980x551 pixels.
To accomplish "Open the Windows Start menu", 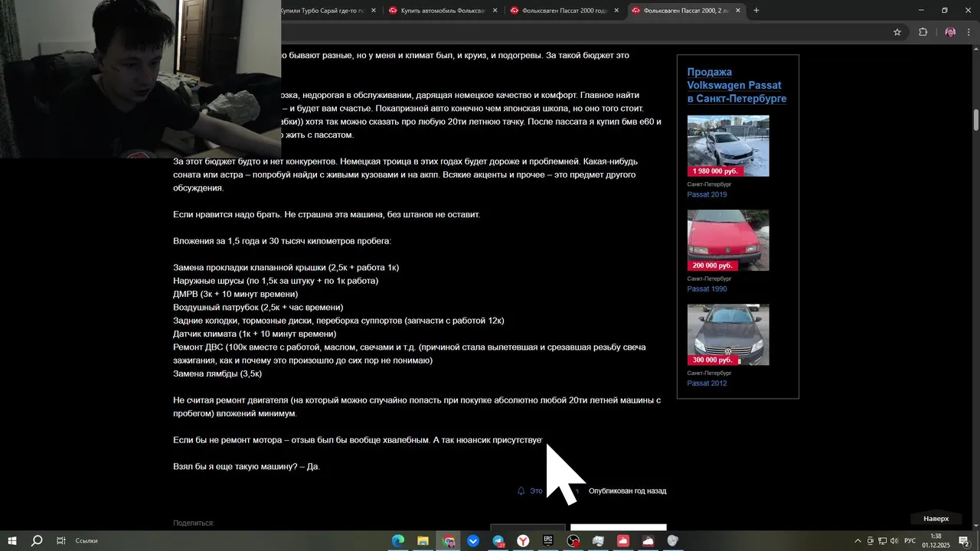I will point(12,540).
